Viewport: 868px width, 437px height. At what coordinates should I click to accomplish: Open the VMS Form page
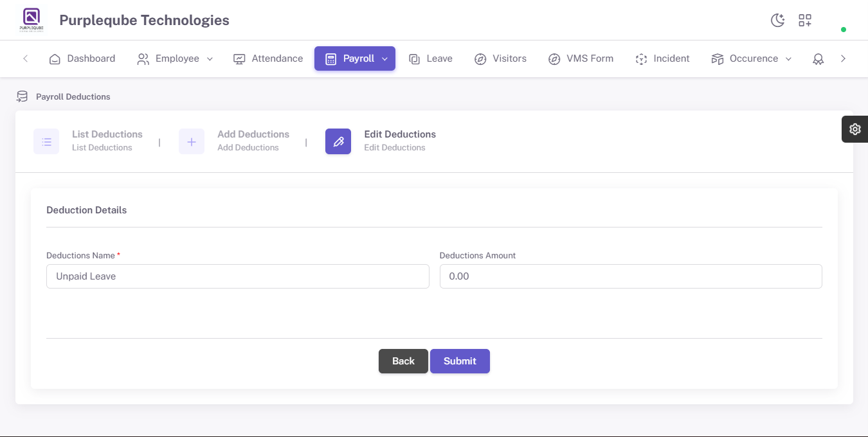click(x=581, y=58)
